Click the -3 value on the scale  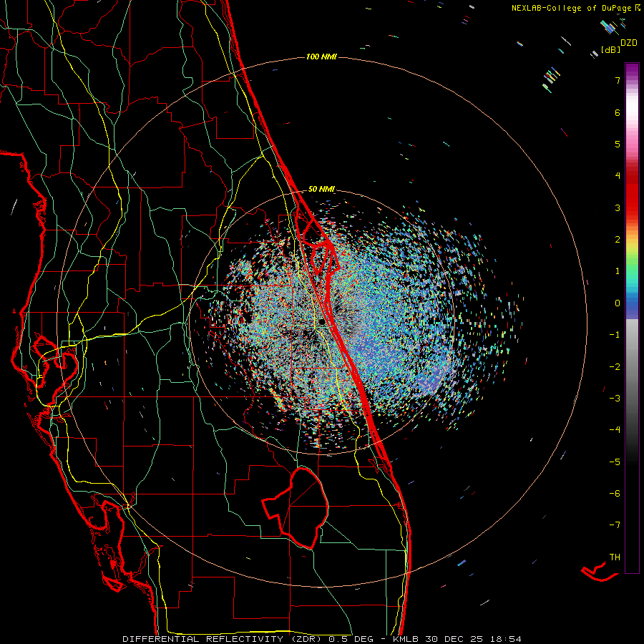615,399
